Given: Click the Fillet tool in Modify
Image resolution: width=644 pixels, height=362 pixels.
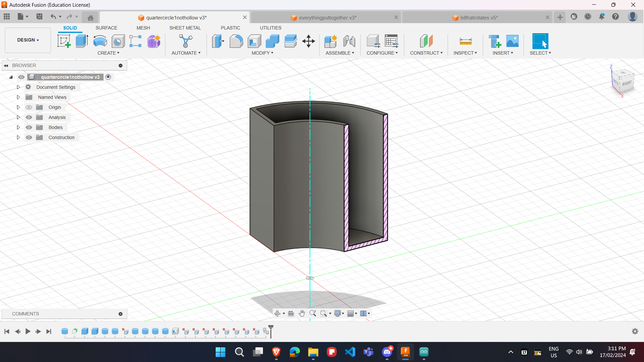Looking at the screenshot, I should coord(236,41).
